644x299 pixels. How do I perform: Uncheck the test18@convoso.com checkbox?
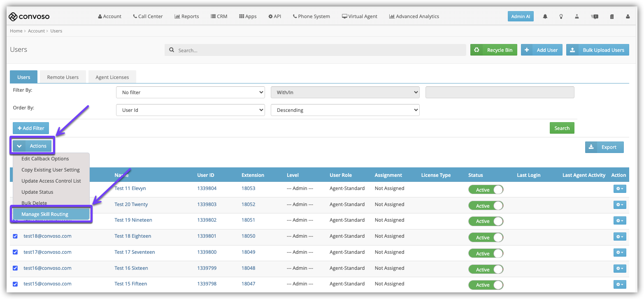click(x=15, y=236)
